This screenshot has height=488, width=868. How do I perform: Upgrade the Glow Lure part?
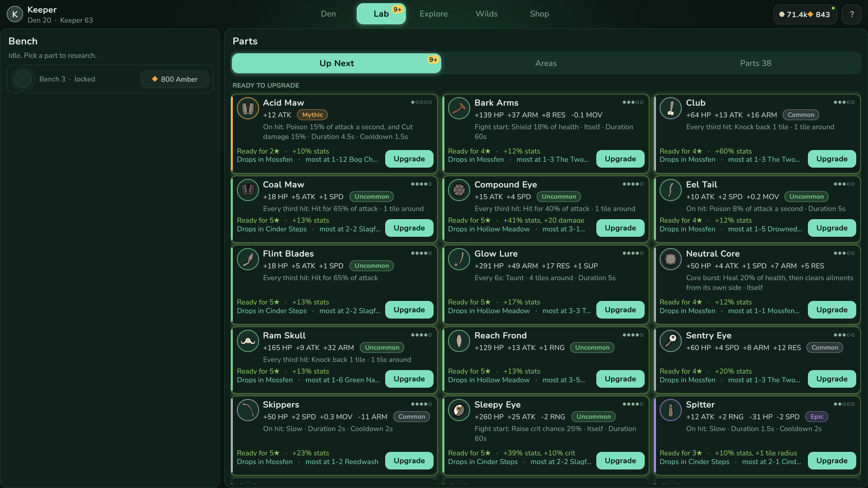coord(620,310)
